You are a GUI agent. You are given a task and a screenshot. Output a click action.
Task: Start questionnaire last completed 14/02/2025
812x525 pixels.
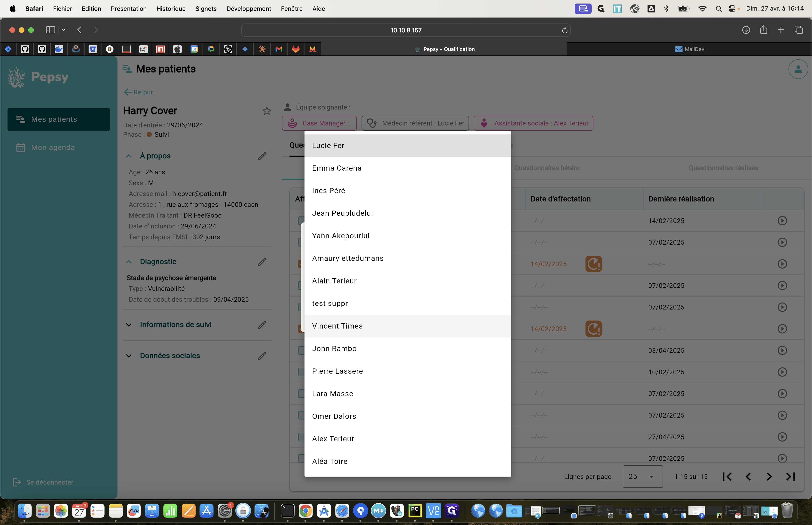782,221
